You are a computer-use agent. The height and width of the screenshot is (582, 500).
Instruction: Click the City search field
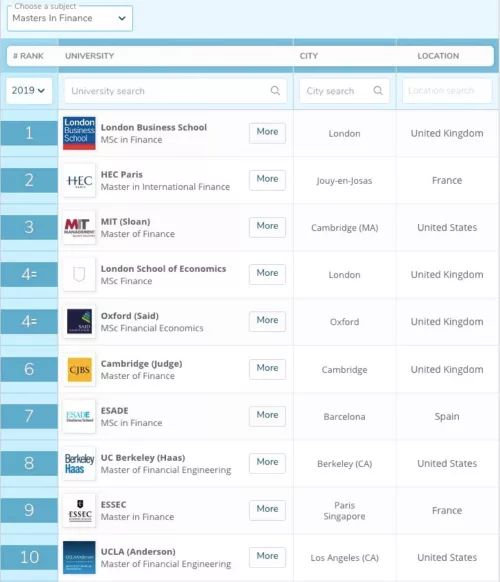tap(344, 91)
